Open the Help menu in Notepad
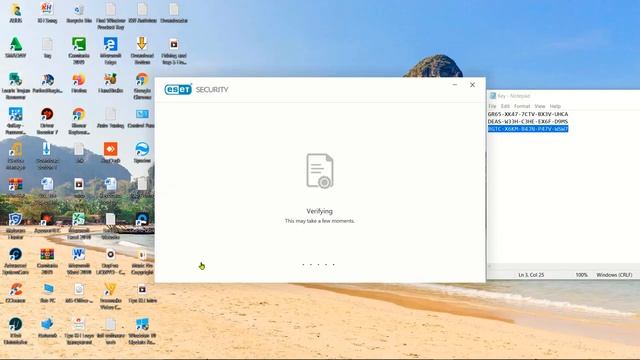The image size is (640, 360). tap(555, 106)
